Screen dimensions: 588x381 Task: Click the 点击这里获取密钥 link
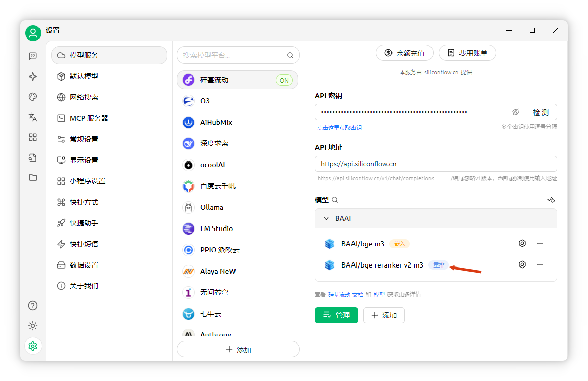click(339, 128)
